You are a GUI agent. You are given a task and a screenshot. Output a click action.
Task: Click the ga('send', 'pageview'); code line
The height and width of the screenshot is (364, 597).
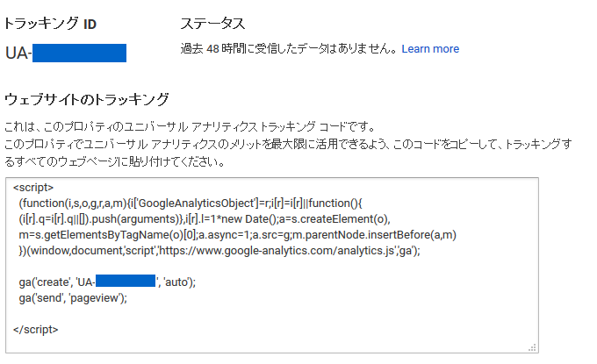(73, 298)
